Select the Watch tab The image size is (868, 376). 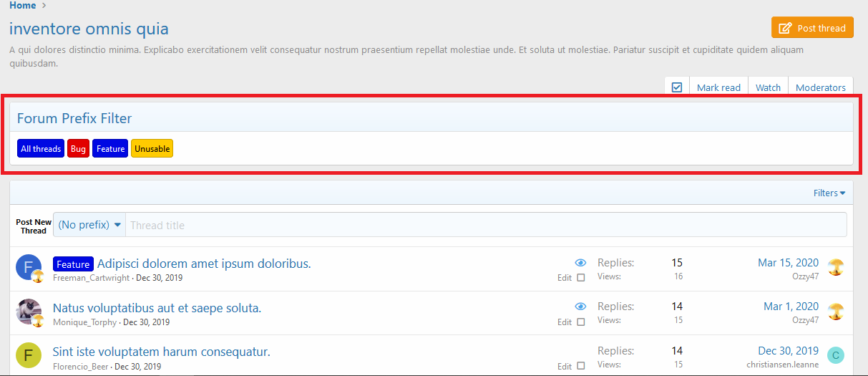pyautogui.click(x=768, y=87)
